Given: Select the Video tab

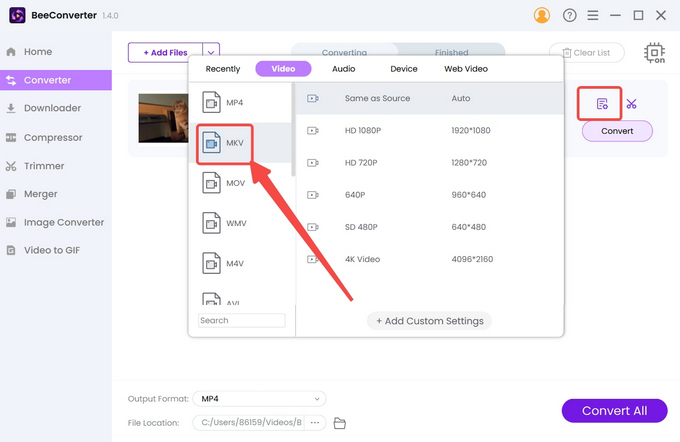Looking at the screenshot, I should click(x=283, y=69).
